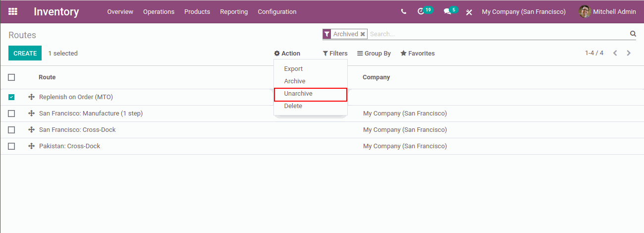Remove the Archived filter tag
Image resolution: width=644 pixels, height=233 pixels.
pos(363,34)
